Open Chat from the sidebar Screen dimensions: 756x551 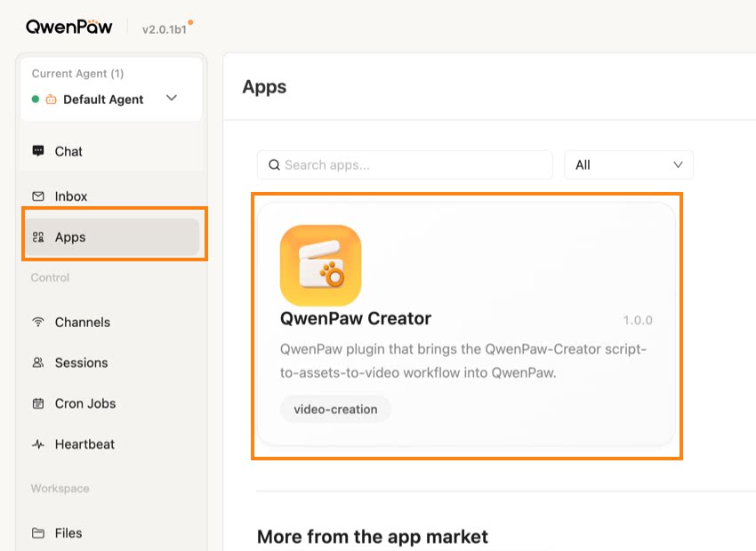pos(112,151)
